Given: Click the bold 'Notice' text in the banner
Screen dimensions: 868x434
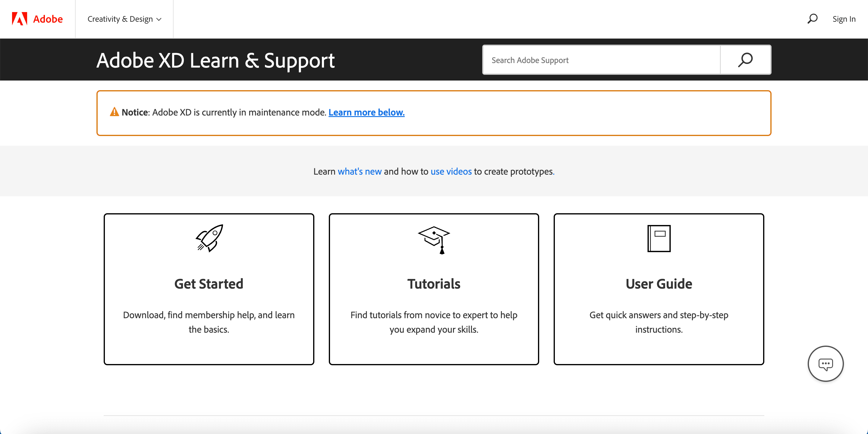Looking at the screenshot, I should tap(135, 112).
